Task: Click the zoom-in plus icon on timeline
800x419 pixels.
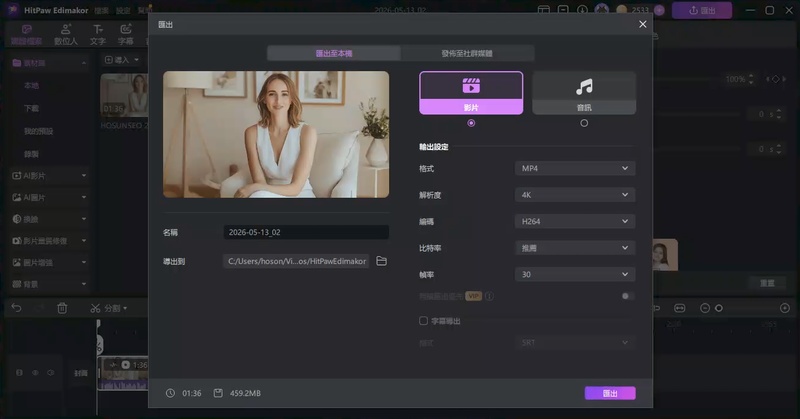Action: coord(785,308)
